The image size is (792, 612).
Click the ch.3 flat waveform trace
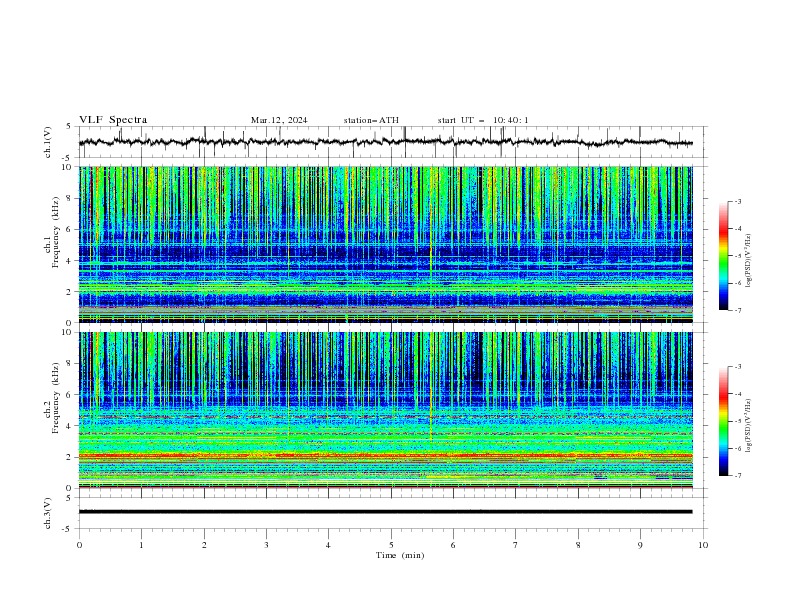coord(385,512)
